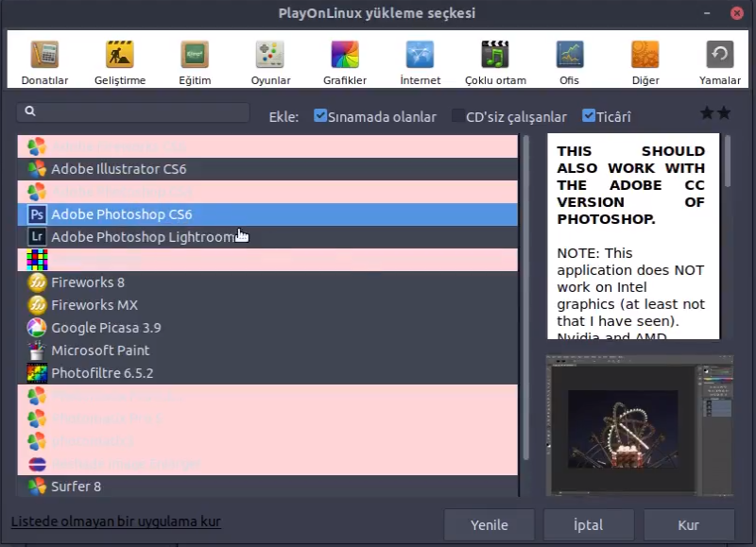
Task: Click the Yenile button
Action: pyautogui.click(x=490, y=525)
